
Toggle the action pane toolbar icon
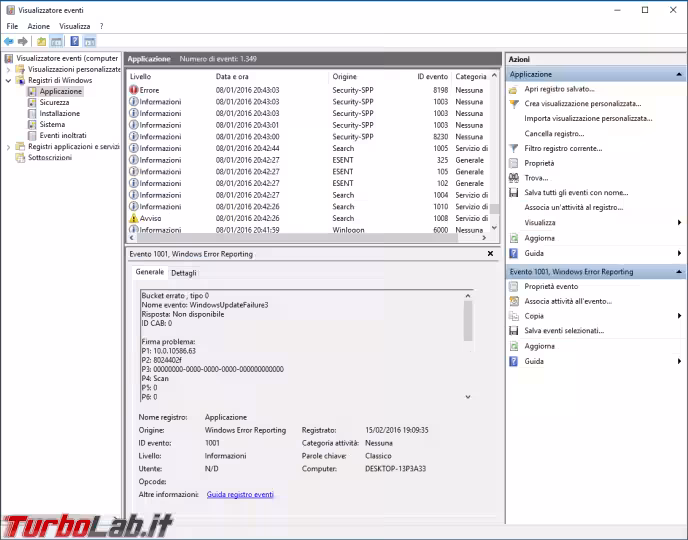[90, 42]
